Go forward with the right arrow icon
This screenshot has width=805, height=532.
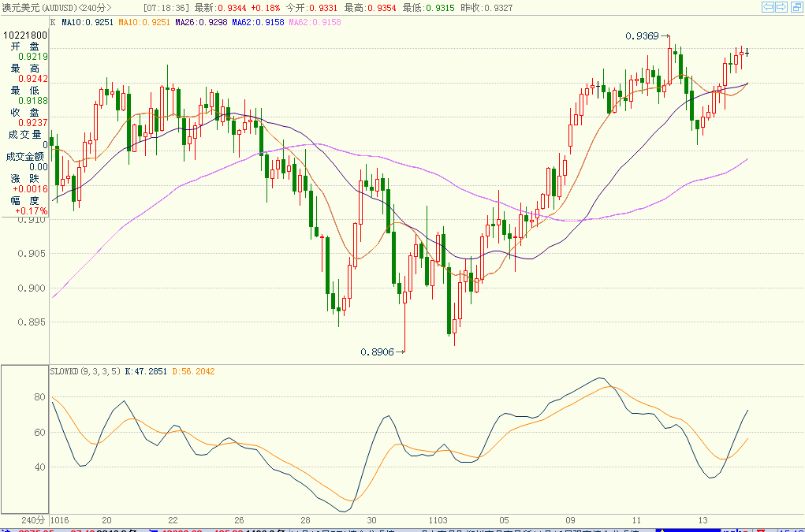click(781, 6)
